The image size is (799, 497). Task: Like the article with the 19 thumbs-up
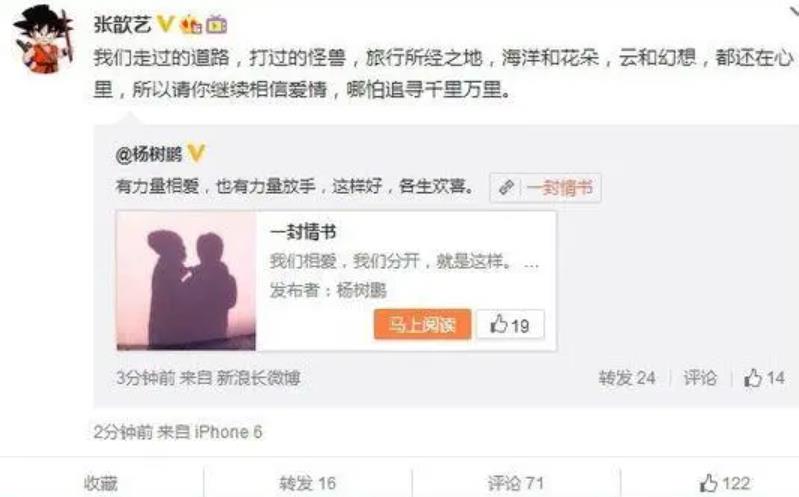point(510,325)
